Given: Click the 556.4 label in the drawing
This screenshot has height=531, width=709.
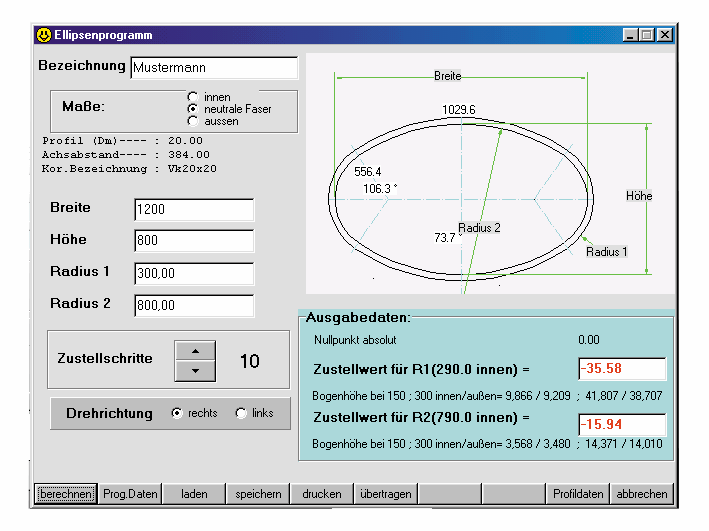Looking at the screenshot, I should tap(368, 172).
